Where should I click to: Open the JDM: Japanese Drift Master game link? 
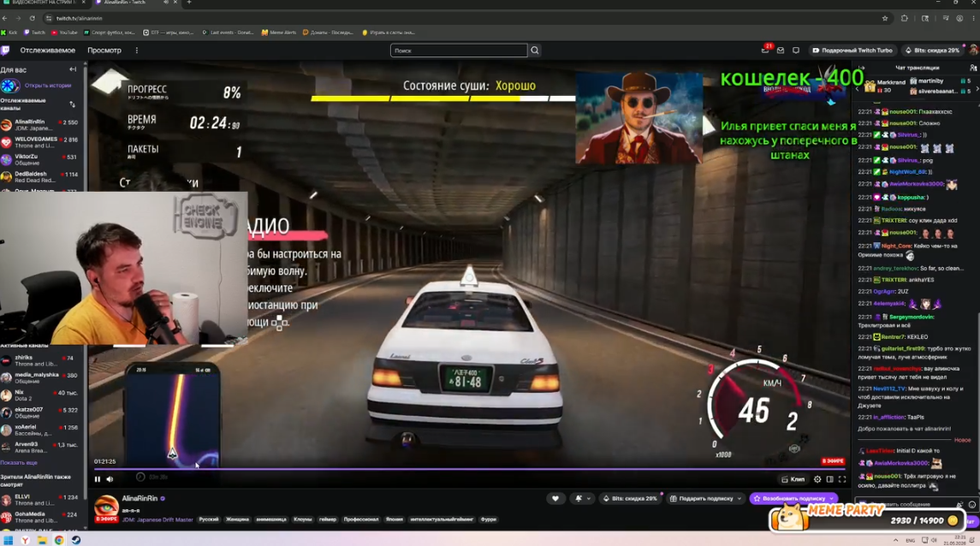tap(158, 519)
